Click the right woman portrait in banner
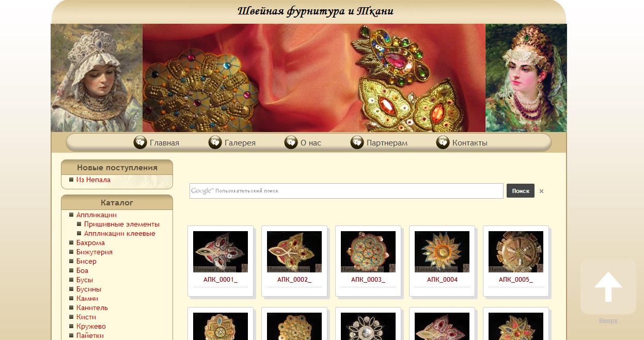 526,78
